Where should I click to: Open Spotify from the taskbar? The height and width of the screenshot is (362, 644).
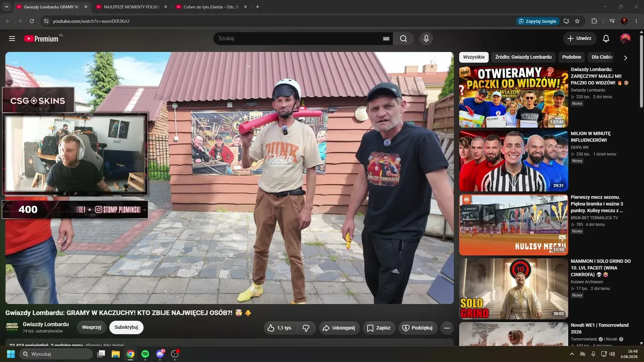pos(145,354)
